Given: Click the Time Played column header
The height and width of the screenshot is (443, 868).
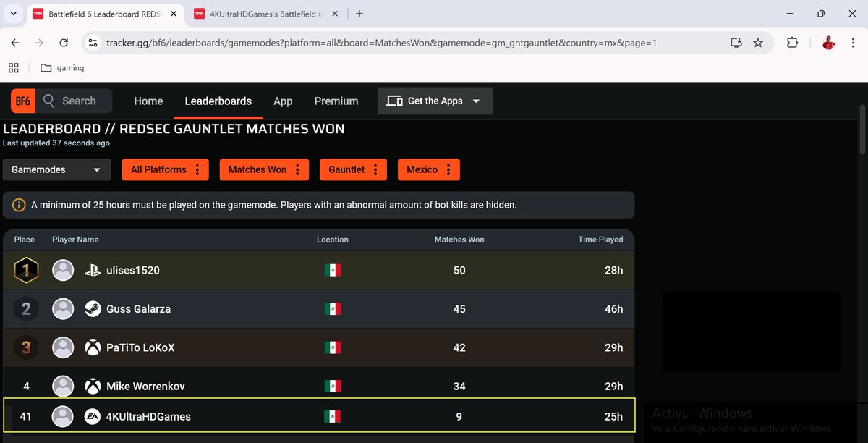Looking at the screenshot, I should click(x=600, y=240).
